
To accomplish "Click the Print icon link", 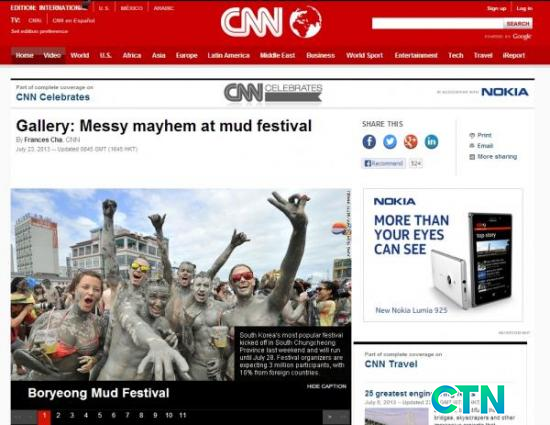I will click(480, 135).
